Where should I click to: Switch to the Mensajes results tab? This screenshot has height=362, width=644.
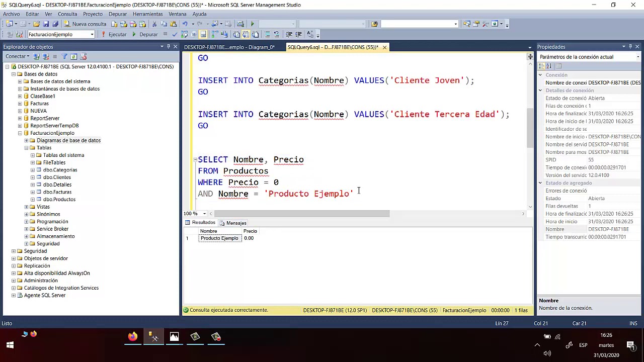233,223
